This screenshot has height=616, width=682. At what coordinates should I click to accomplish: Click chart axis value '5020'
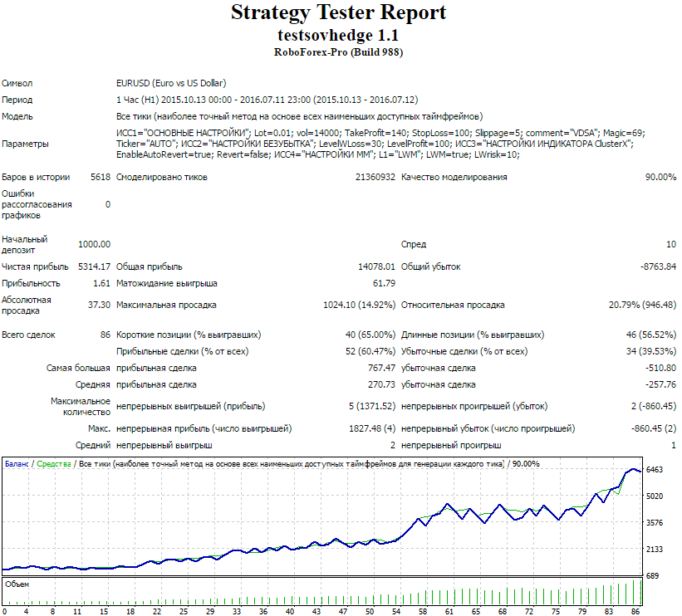point(655,496)
